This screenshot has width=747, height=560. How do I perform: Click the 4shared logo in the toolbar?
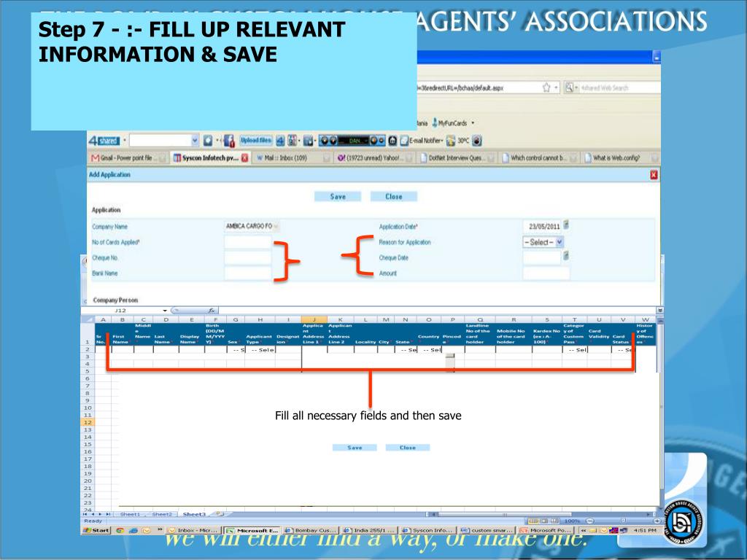point(104,141)
